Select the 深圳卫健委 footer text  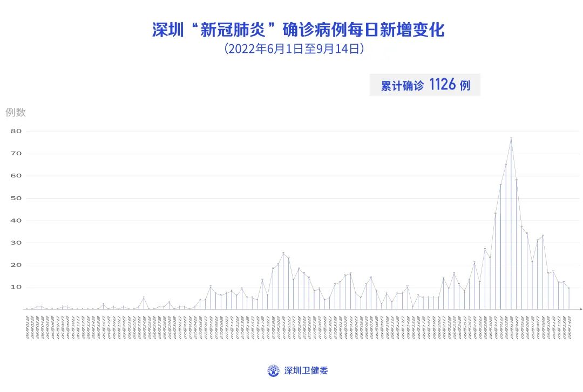point(306,370)
